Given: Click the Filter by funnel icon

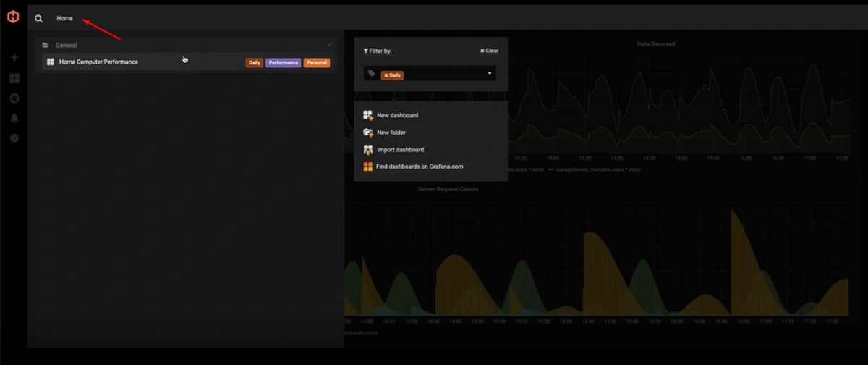Looking at the screenshot, I should (x=365, y=51).
